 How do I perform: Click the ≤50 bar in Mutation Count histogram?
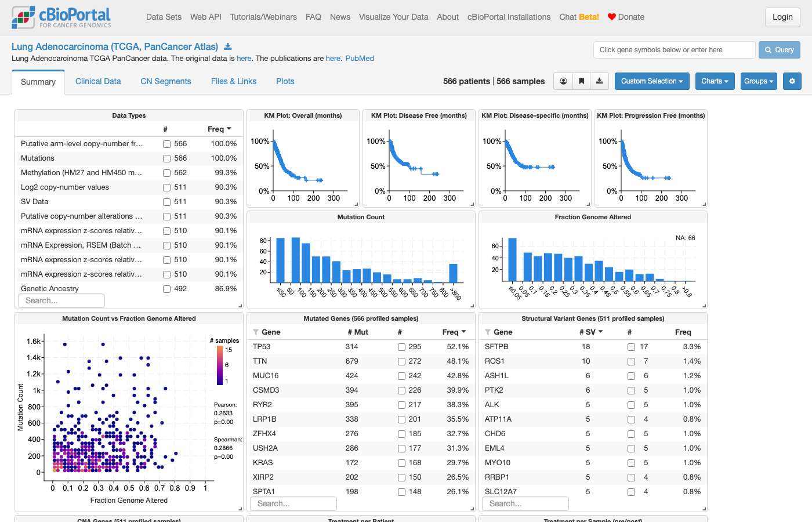[x=281, y=260]
